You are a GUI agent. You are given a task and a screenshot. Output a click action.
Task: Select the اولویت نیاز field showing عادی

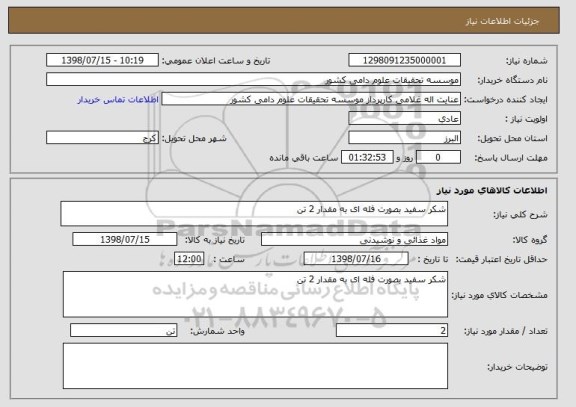click(404, 119)
